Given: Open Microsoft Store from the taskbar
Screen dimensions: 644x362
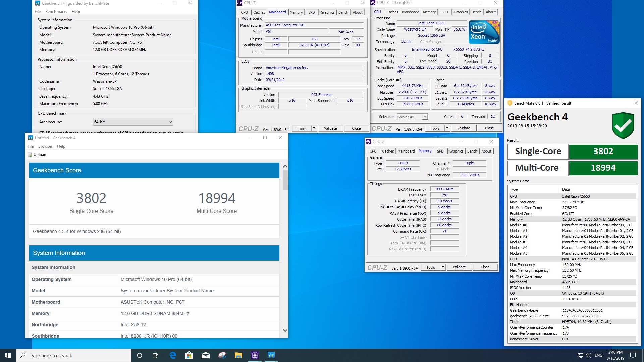Looking at the screenshot, I should click(x=189, y=355).
